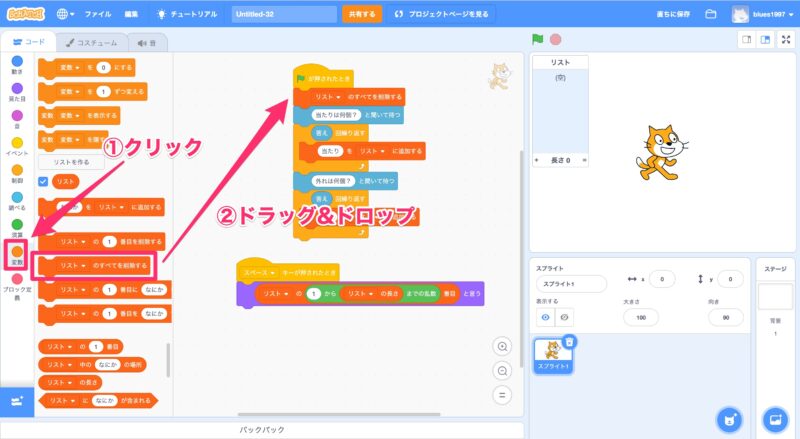Reset workspace zoom with equals icon

[x=502, y=394]
